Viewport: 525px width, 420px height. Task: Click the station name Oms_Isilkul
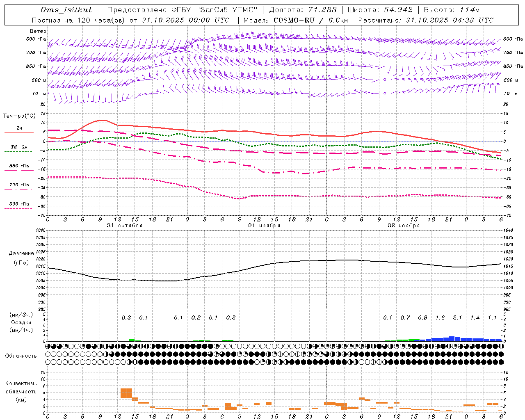click(66, 10)
